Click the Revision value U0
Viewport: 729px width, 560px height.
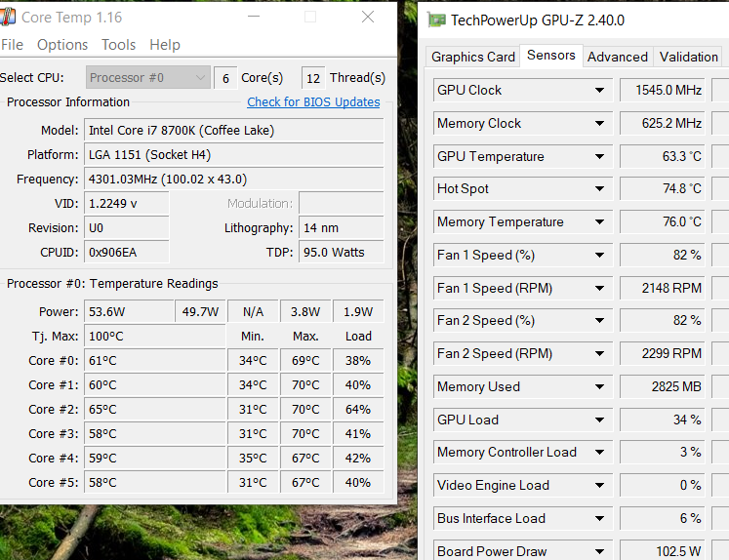[127, 227]
